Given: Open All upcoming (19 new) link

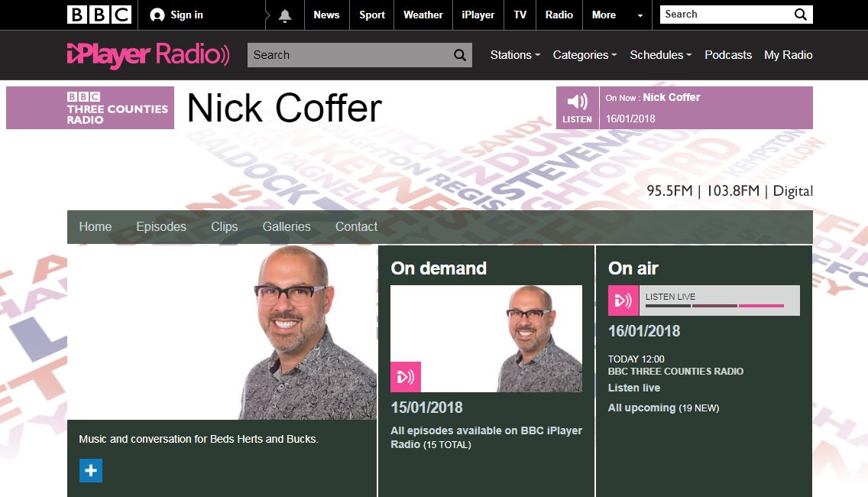Looking at the screenshot, I should pos(664,408).
